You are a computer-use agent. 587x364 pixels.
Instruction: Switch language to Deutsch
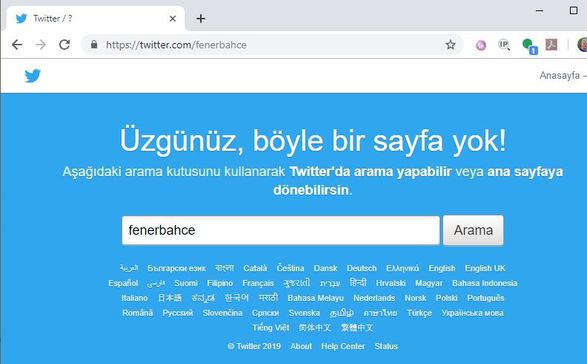361,269
